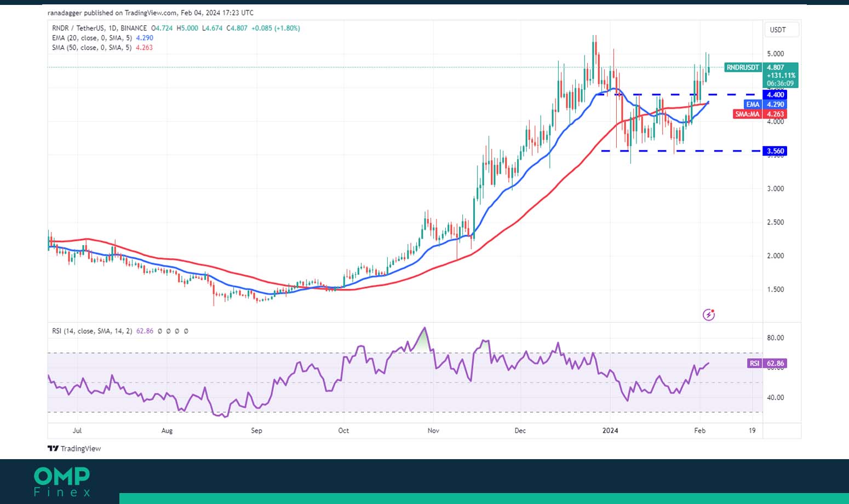The image size is (849, 504).
Task: Click the purple RSI axis tag
Action: (x=754, y=363)
